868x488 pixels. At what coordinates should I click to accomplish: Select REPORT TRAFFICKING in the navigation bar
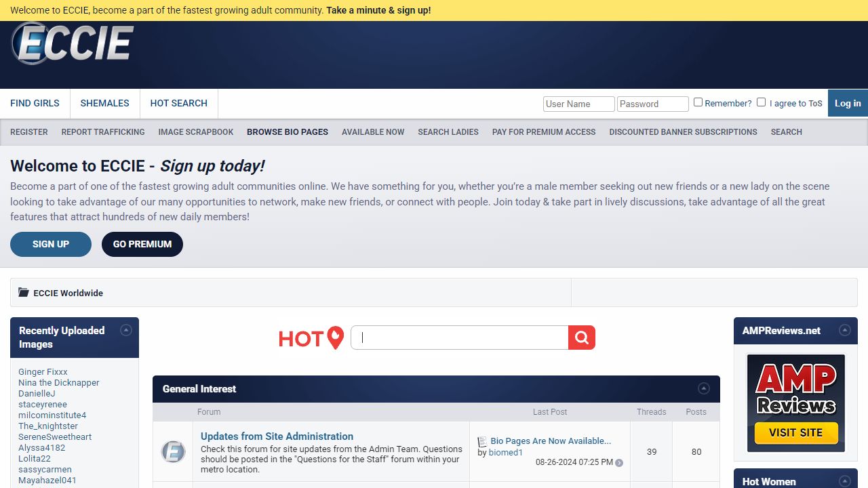(x=103, y=132)
